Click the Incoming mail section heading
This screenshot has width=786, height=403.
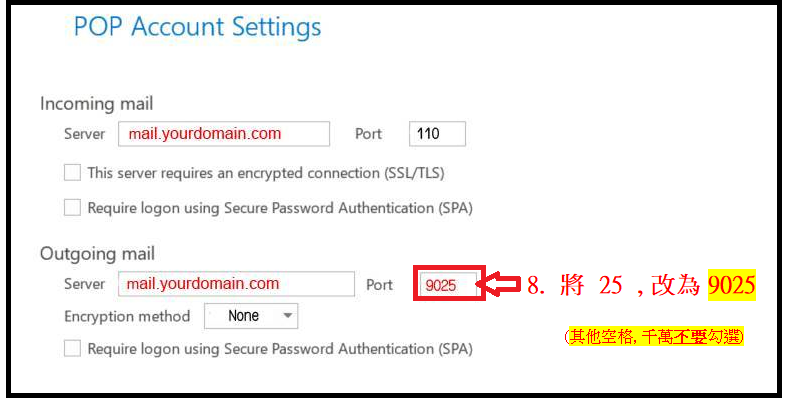[96, 103]
